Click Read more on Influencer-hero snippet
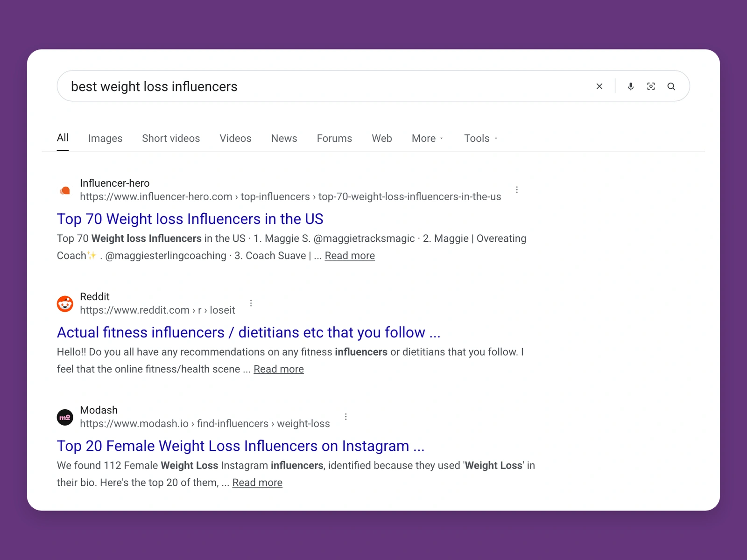The width and height of the screenshot is (747, 560). click(x=350, y=256)
